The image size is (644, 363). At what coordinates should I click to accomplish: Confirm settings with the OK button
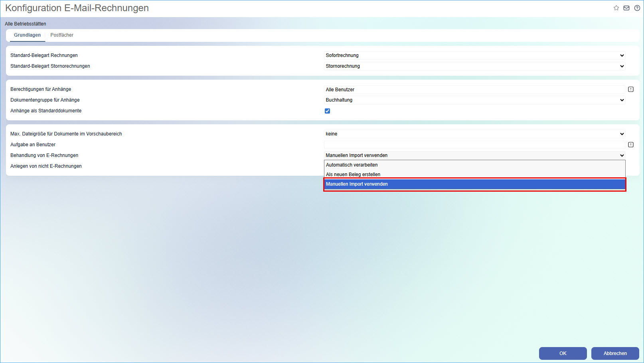pyautogui.click(x=563, y=353)
